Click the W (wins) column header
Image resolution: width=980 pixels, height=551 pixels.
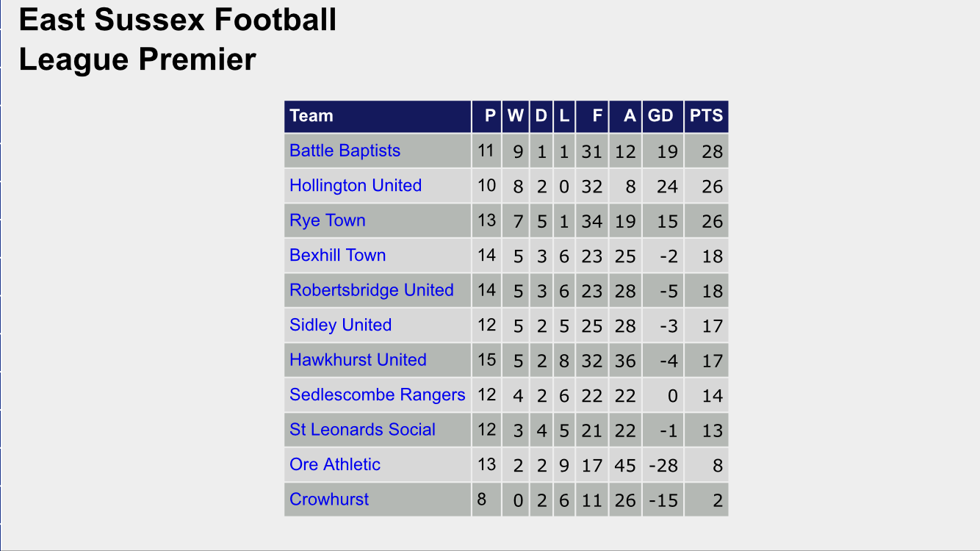point(516,116)
